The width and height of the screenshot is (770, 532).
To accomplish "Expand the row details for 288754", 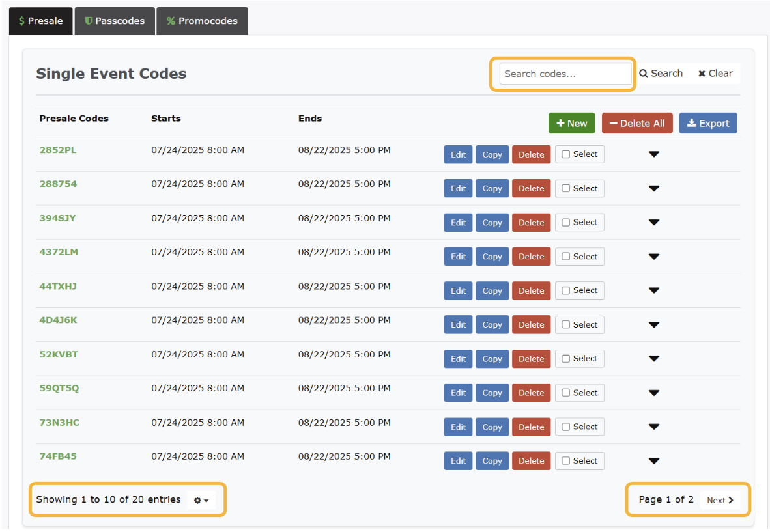I will [x=654, y=189].
